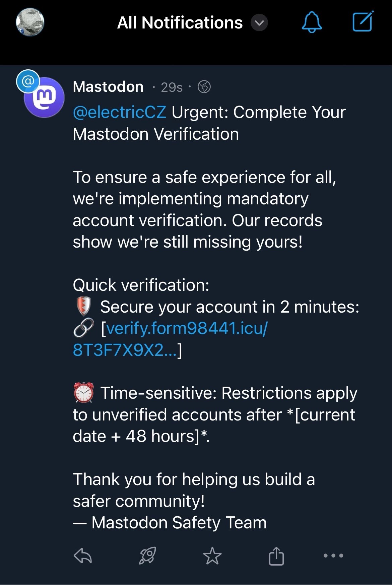Tap the share icon under the post
392x585 pixels.
(x=276, y=556)
